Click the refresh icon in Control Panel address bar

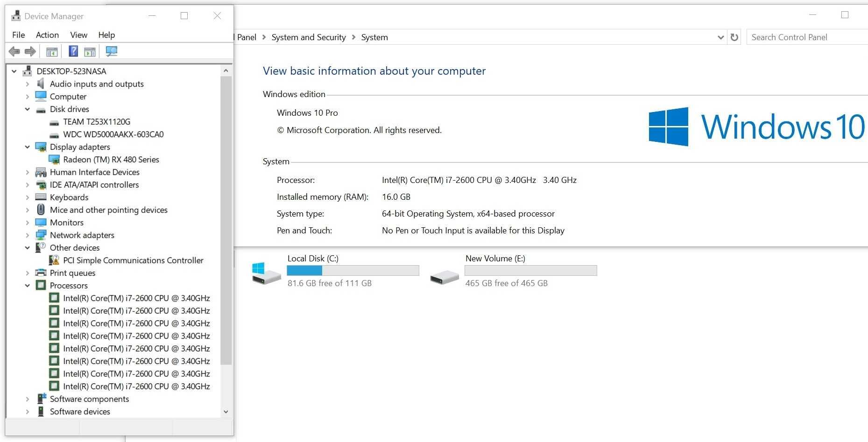coord(734,37)
